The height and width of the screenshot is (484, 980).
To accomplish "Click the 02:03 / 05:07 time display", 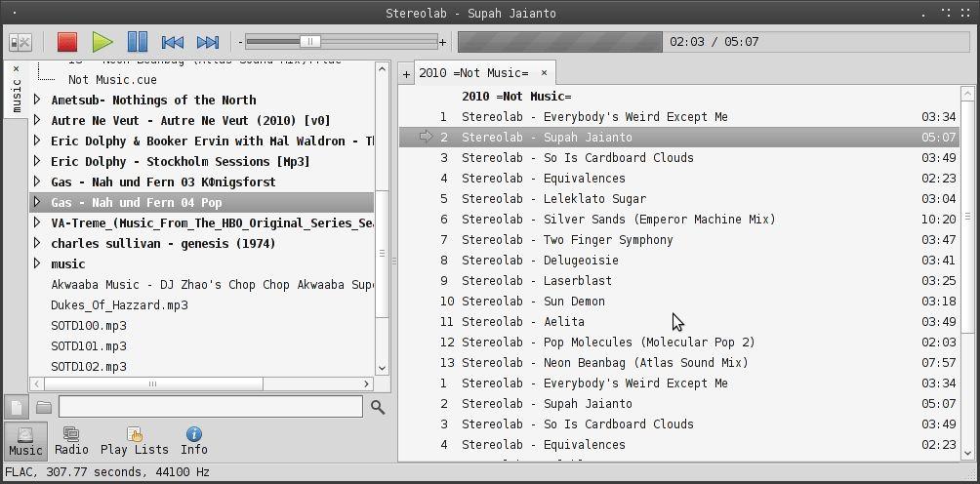I will coord(714,42).
